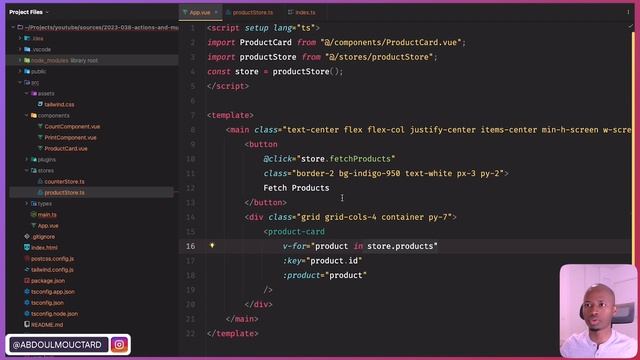Click the tailwind.css file icon
The width and height of the screenshot is (640, 360).
coord(40,104)
